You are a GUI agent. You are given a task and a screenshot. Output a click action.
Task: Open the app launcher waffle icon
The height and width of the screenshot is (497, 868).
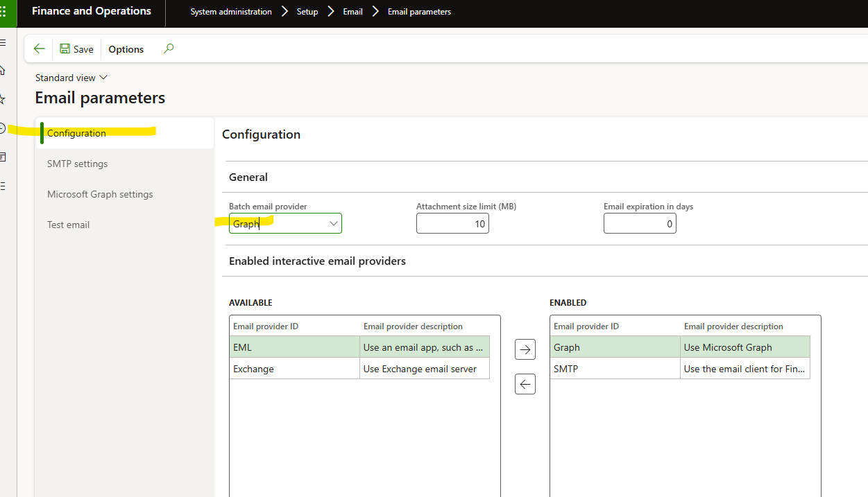3,12
